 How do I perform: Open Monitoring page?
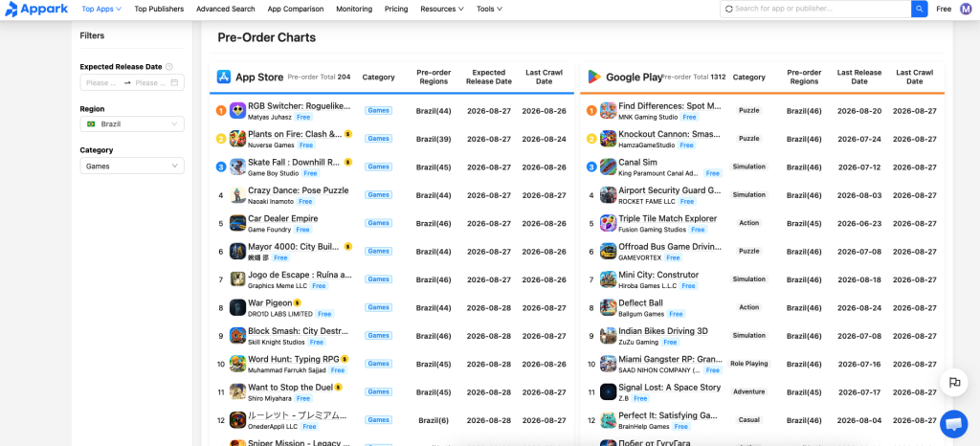354,9
